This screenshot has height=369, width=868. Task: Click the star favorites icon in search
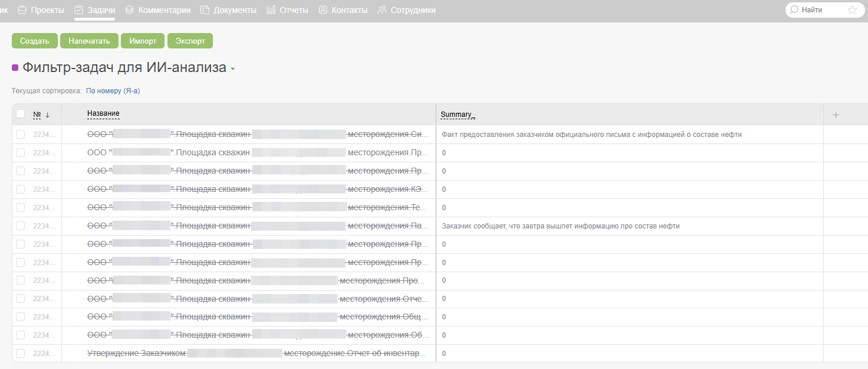click(x=852, y=10)
